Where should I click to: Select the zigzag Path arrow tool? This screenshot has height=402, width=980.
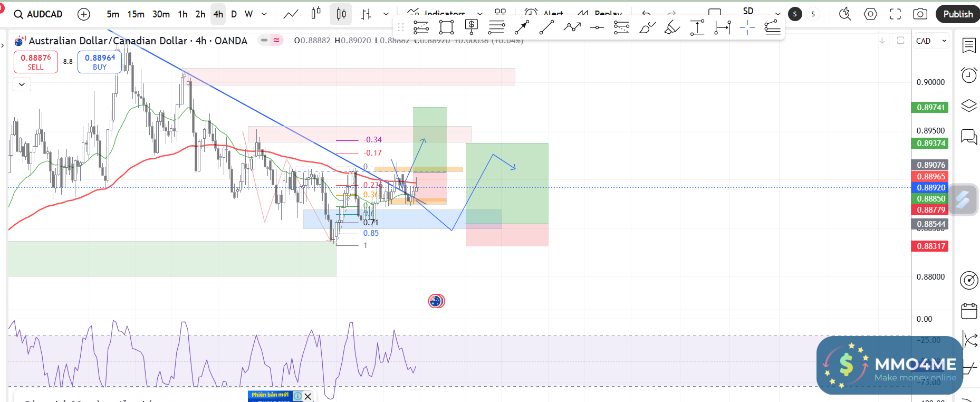point(572,27)
